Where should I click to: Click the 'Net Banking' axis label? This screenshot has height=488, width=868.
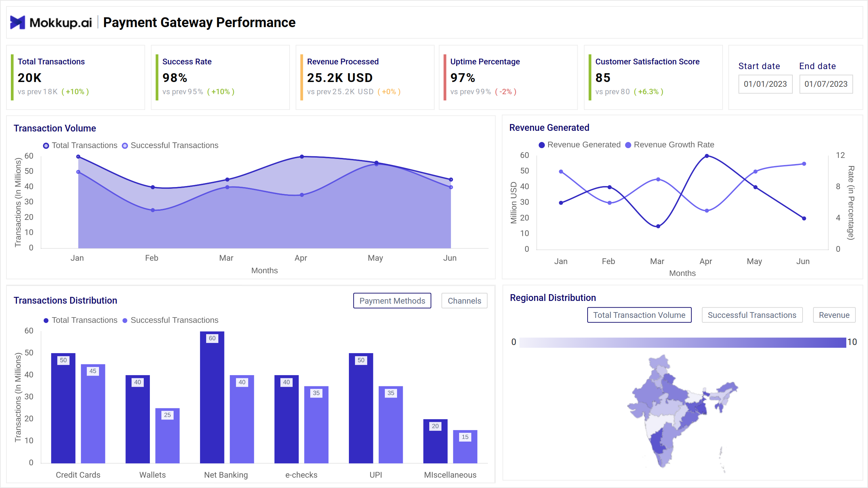pos(226,475)
